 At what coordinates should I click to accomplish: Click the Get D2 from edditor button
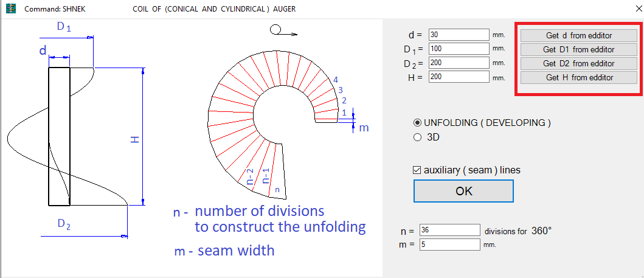tap(579, 64)
